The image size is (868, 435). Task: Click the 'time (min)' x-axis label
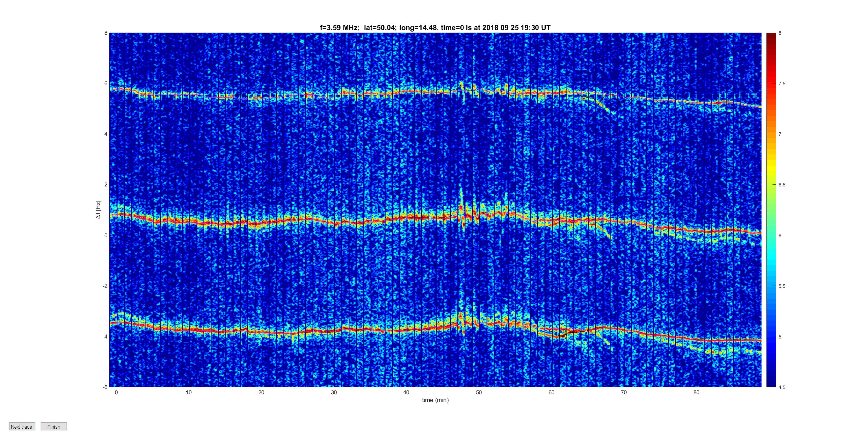pyautogui.click(x=435, y=400)
